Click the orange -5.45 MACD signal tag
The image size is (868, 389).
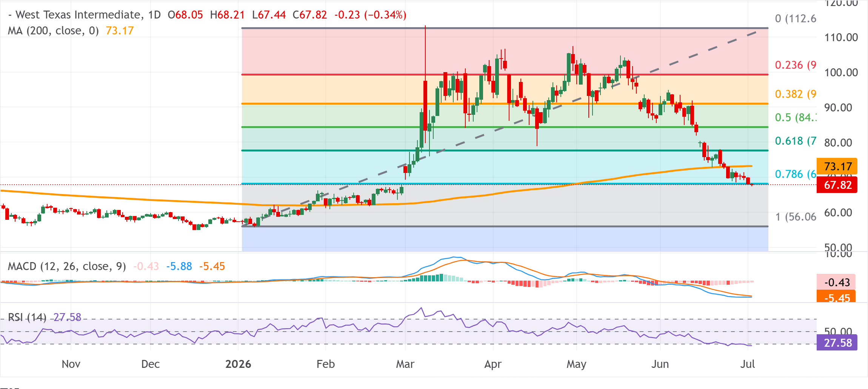tap(836, 296)
